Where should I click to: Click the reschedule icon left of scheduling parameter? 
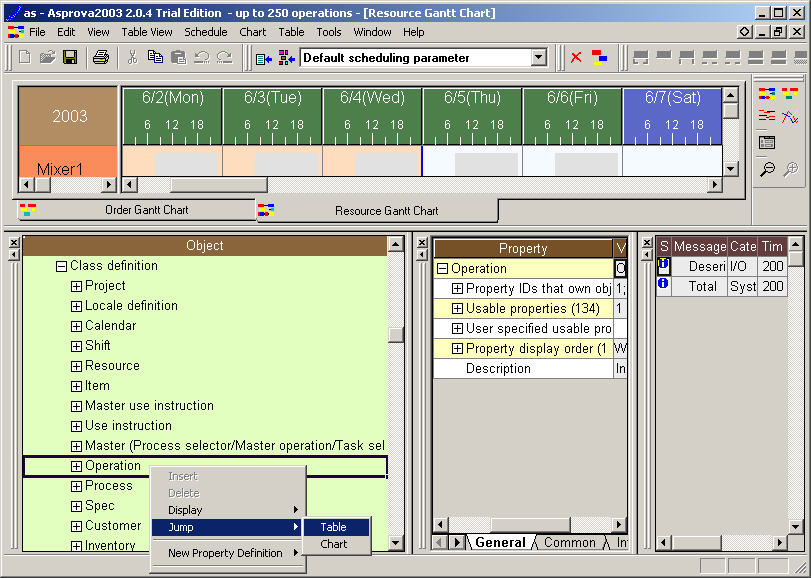click(264, 58)
